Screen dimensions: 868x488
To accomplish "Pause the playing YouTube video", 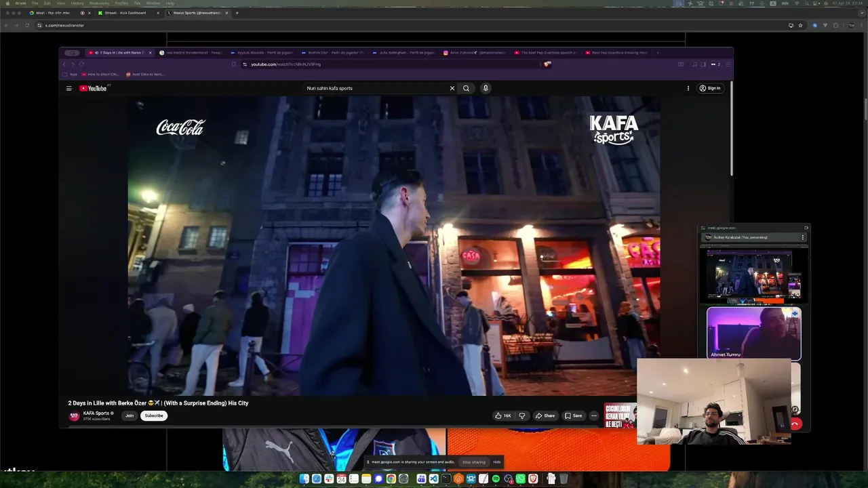I will (x=394, y=245).
